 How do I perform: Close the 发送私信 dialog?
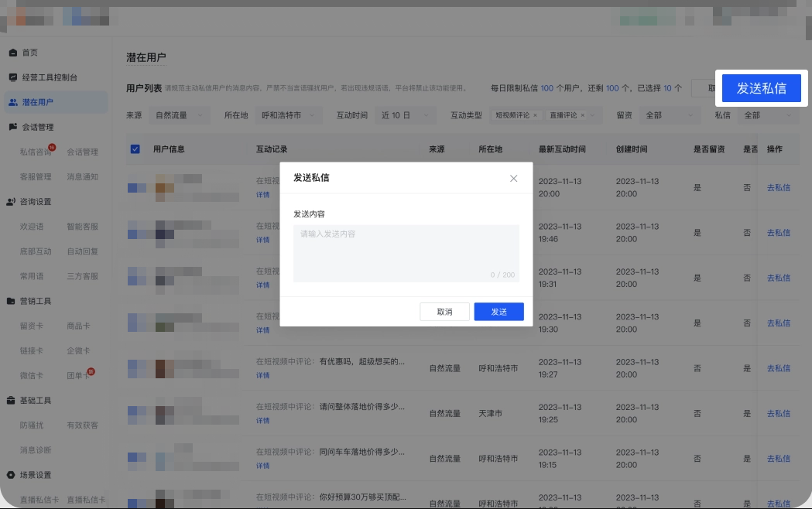(x=513, y=178)
